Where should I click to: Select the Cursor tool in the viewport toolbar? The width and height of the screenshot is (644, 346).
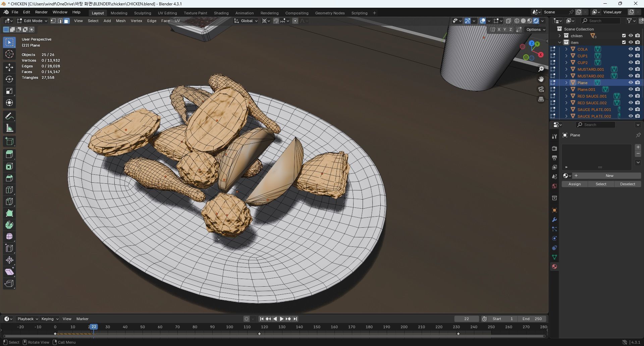tap(9, 54)
